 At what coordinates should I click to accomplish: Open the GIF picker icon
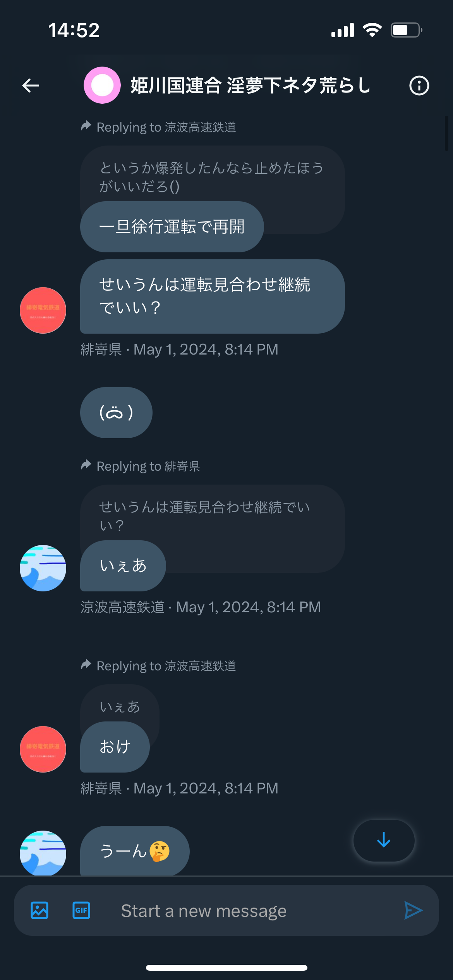click(x=81, y=910)
